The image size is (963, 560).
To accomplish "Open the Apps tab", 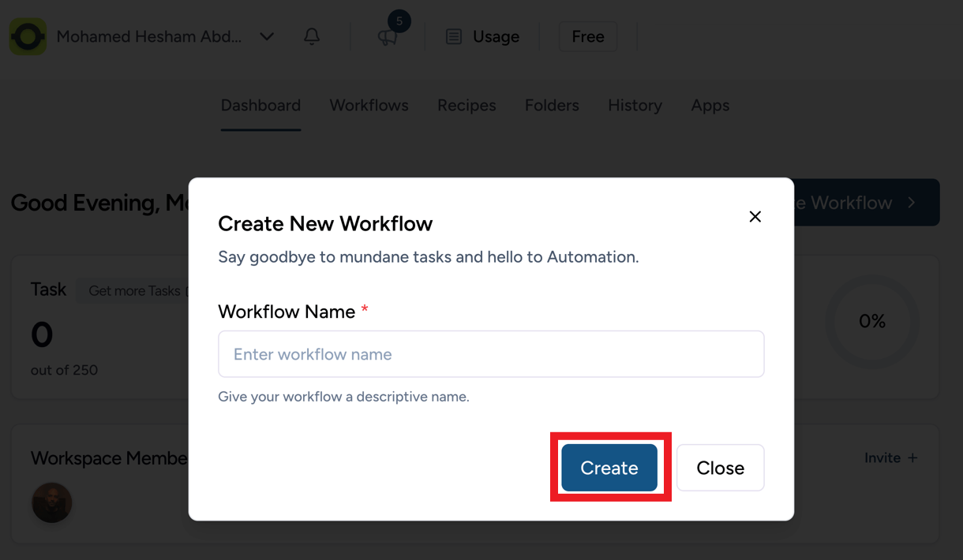I will pos(710,105).
